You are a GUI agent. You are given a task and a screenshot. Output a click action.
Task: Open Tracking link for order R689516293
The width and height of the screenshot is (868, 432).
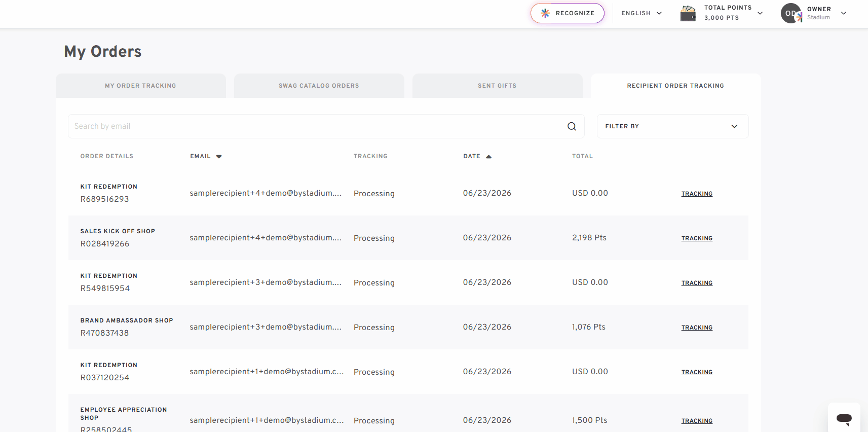click(697, 194)
